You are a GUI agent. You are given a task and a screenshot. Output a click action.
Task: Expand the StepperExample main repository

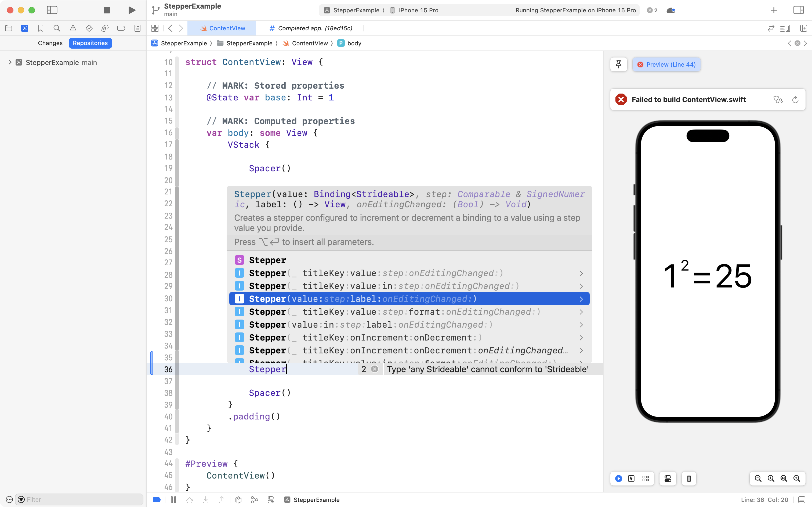coord(9,62)
